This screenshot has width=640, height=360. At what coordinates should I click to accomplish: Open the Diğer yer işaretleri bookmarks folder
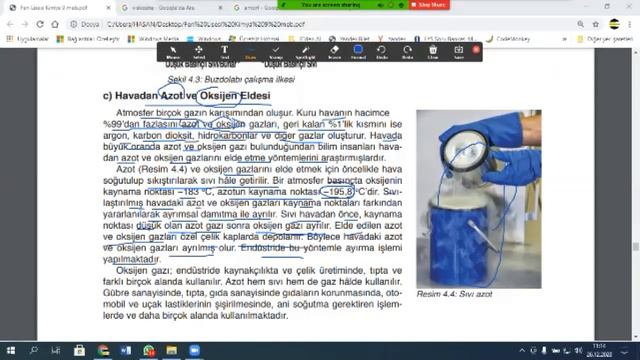[x=605, y=39]
